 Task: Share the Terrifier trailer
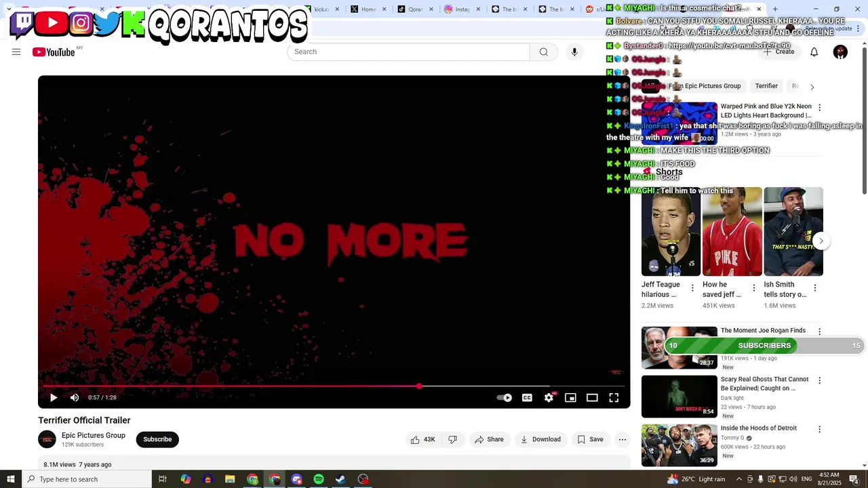click(x=489, y=439)
